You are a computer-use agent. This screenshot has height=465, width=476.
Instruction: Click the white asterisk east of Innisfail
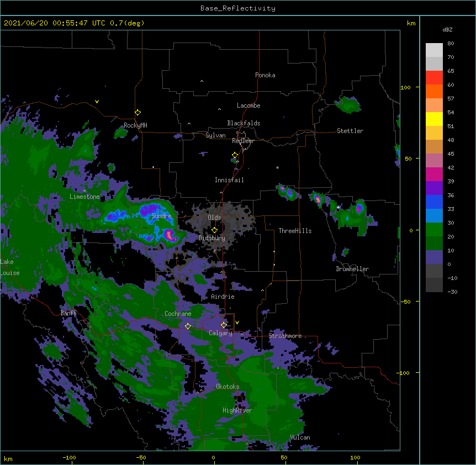(x=277, y=167)
